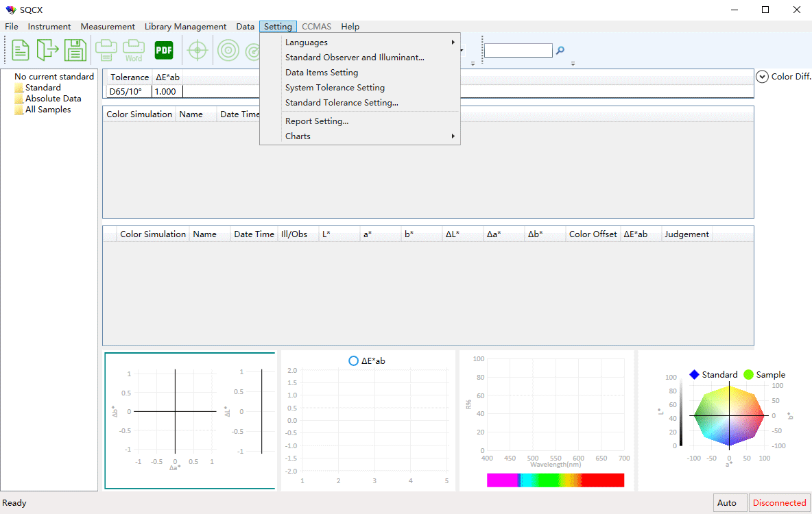The height and width of the screenshot is (514, 812).
Task: Click the Auto button
Action: coord(729,502)
